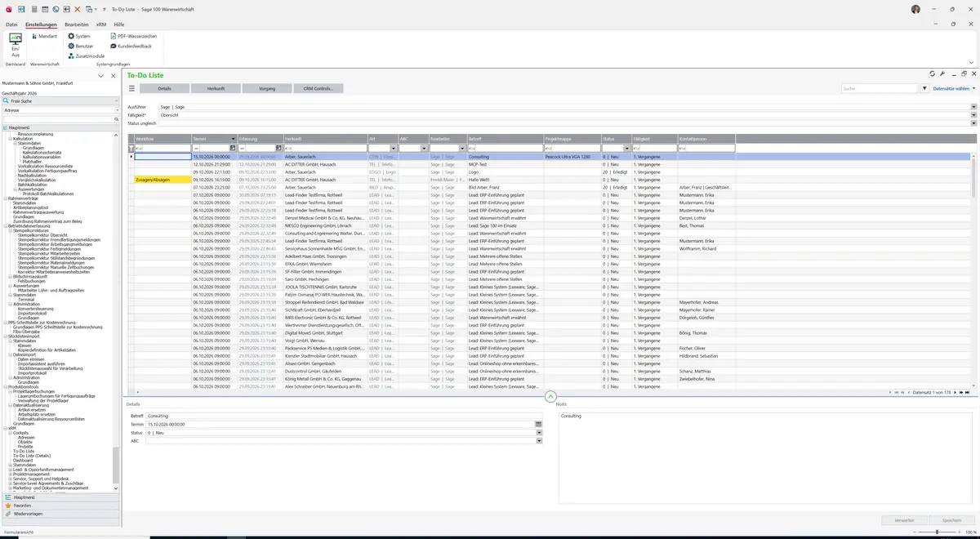Open the Ausführer dropdown arrow
The height and width of the screenshot is (539, 980).
(973, 107)
